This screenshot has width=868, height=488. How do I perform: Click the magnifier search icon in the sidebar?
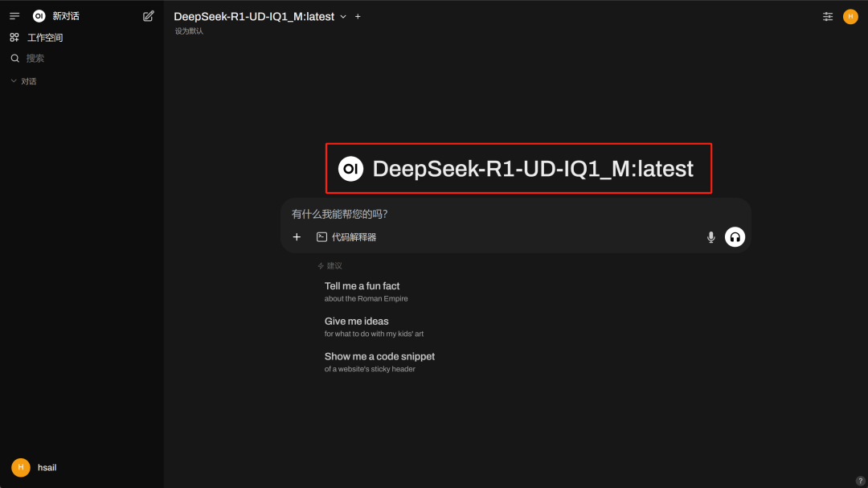(15, 58)
